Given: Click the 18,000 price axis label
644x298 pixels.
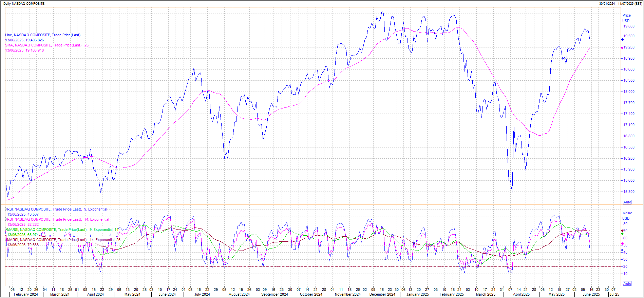Looking at the screenshot, I should tap(629, 92).
